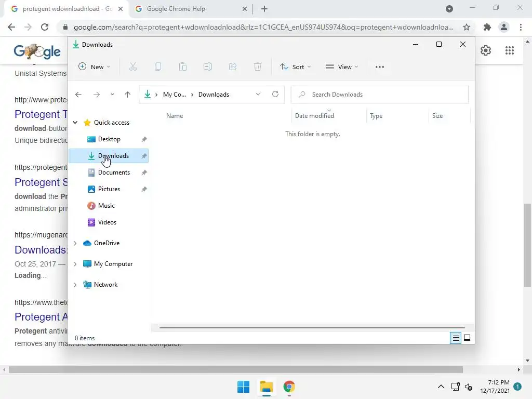Open Windows Start menu on taskbar
The width and height of the screenshot is (532, 399).
click(243, 387)
